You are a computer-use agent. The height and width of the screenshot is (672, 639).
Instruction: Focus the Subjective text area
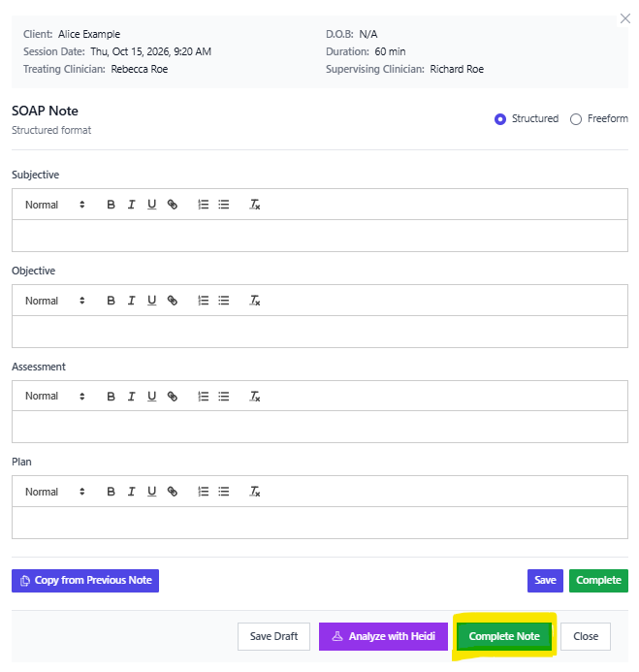[320, 236]
